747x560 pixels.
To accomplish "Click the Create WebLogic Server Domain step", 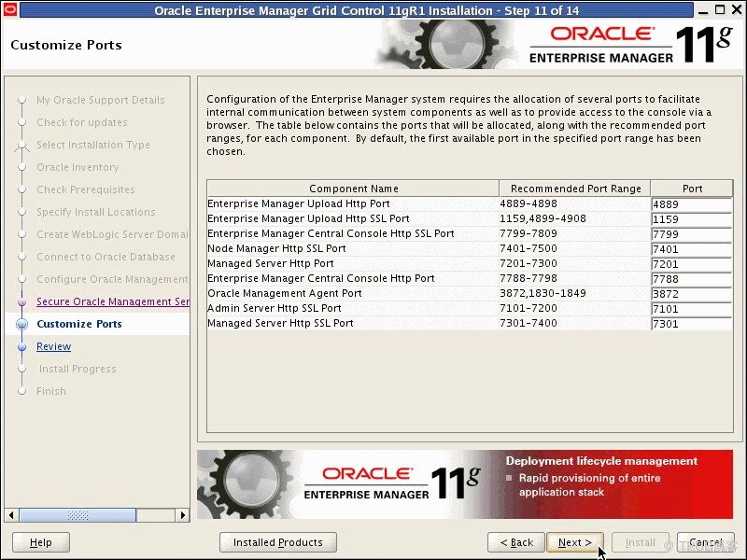I will pyautogui.click(x=112, y=234).
